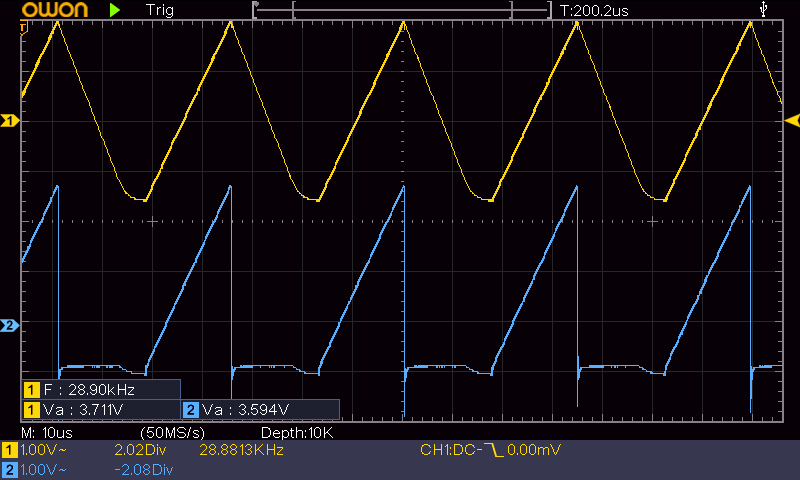Click the Depth:10K memory depth readout

(297, 433)
